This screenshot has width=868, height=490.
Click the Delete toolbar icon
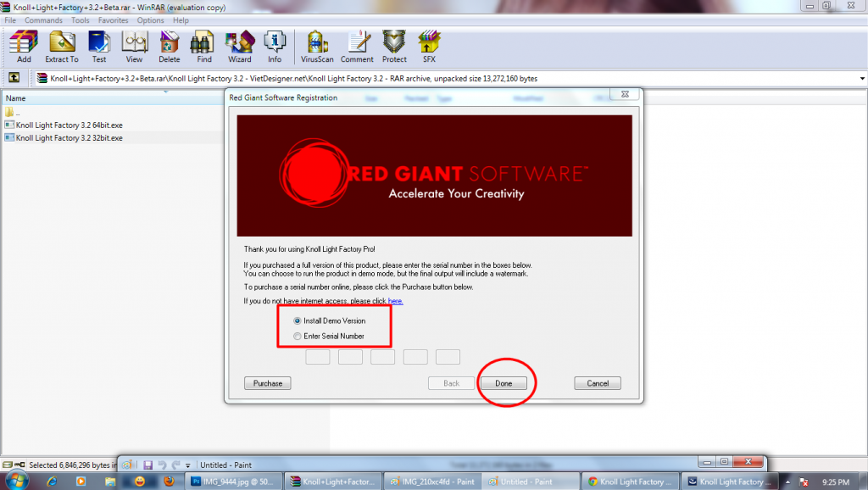pos(169,47)
